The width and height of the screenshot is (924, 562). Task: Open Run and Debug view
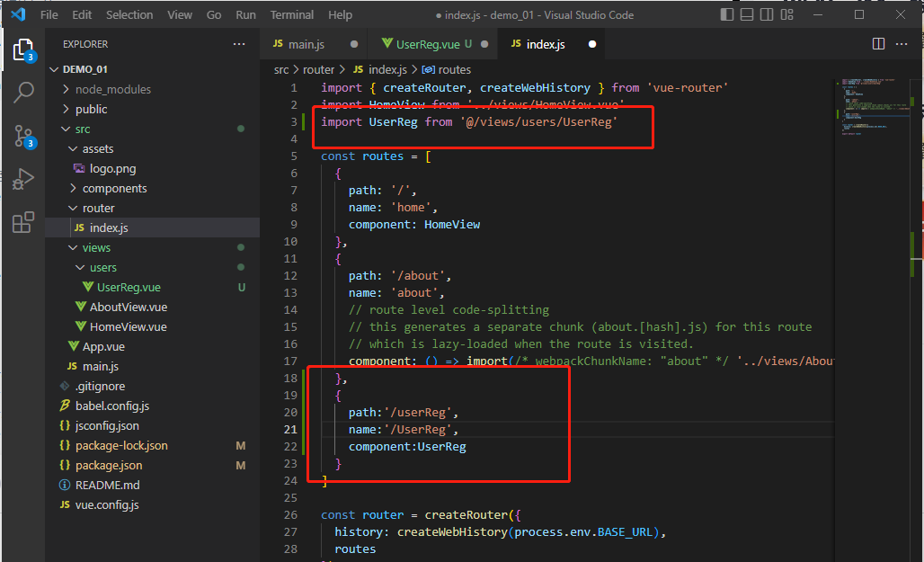tap(23, 179)
